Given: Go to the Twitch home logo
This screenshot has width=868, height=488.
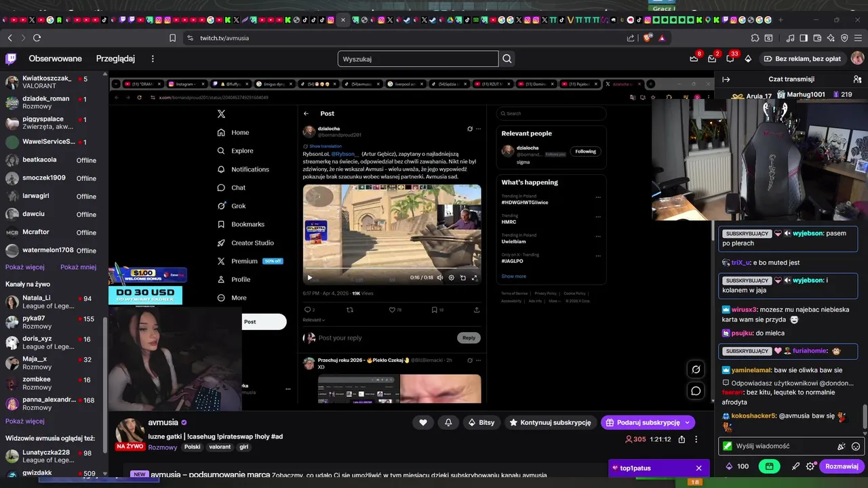Looking at the screenshot, I should (11, 59).
